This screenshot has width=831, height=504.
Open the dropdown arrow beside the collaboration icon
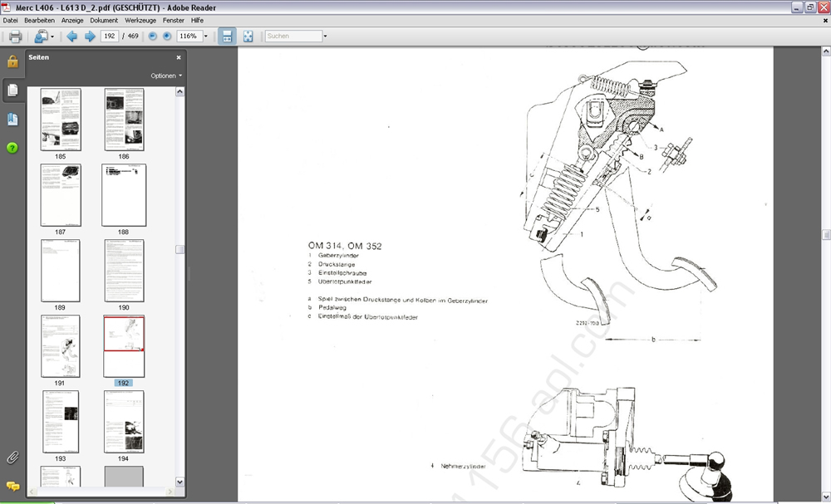tap(52, 37)
